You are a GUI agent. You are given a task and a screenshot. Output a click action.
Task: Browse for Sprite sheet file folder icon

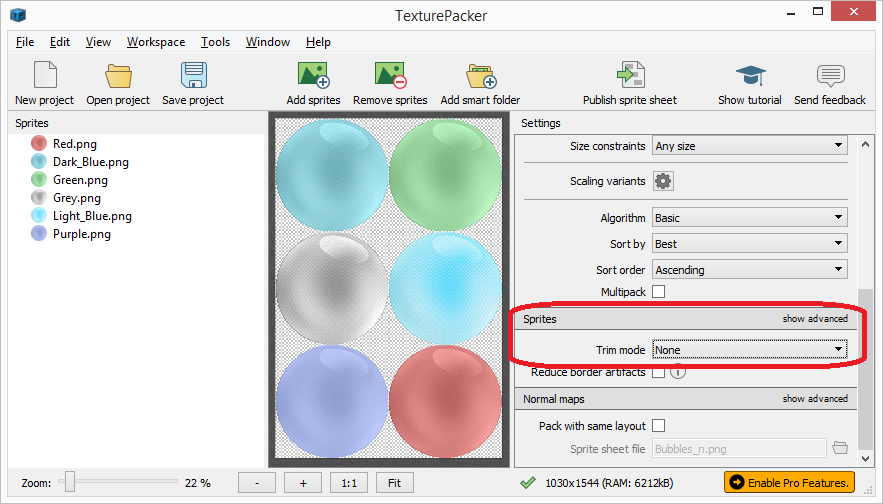click(x=840, y=448)
